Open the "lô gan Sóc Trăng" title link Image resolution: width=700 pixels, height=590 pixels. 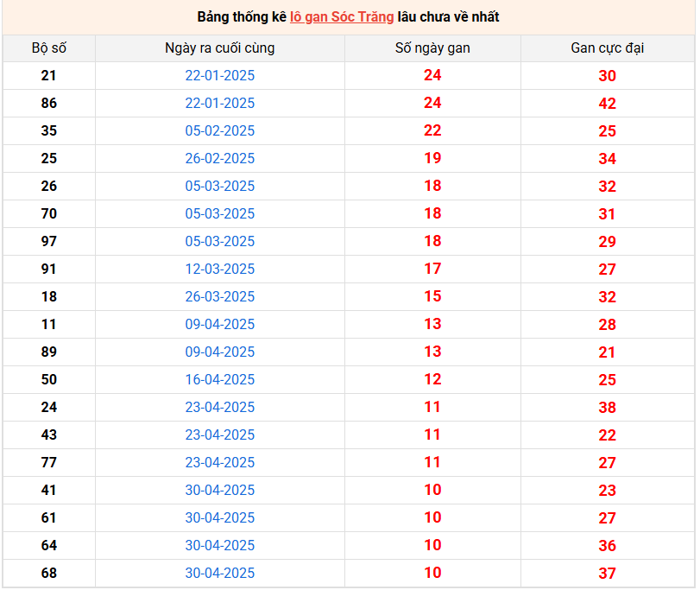click(x=342, y=16)
